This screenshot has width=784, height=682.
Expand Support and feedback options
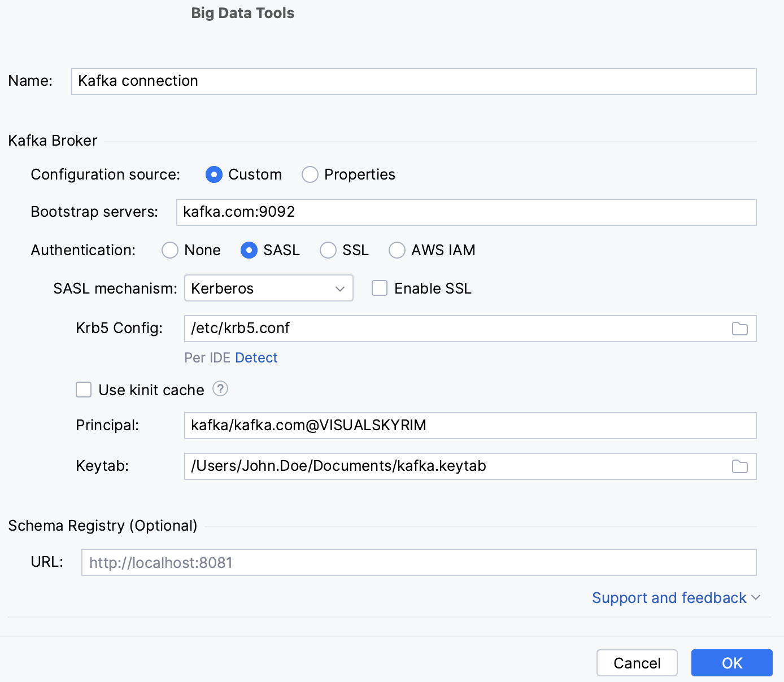[x=676, y=597]
